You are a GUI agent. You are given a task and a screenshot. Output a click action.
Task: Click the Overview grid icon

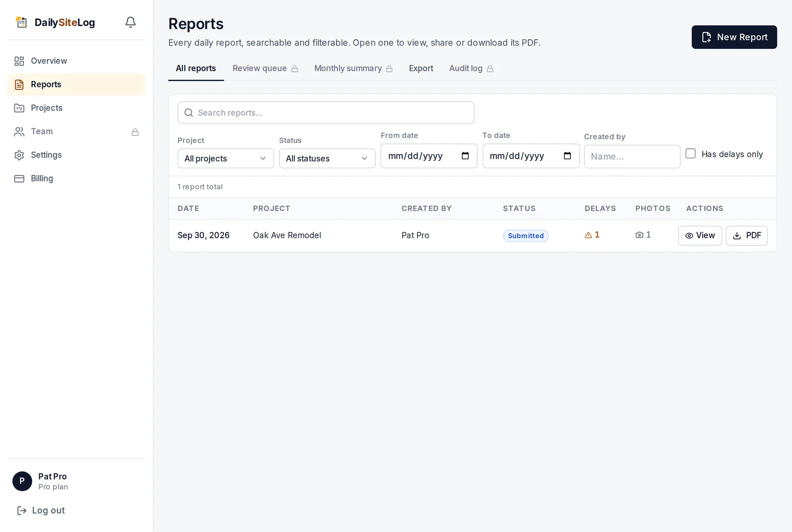(19, 61)
